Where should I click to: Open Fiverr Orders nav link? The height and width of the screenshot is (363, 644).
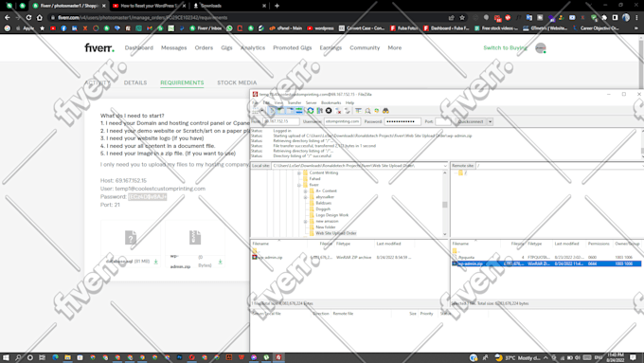[x=204, y=47]
